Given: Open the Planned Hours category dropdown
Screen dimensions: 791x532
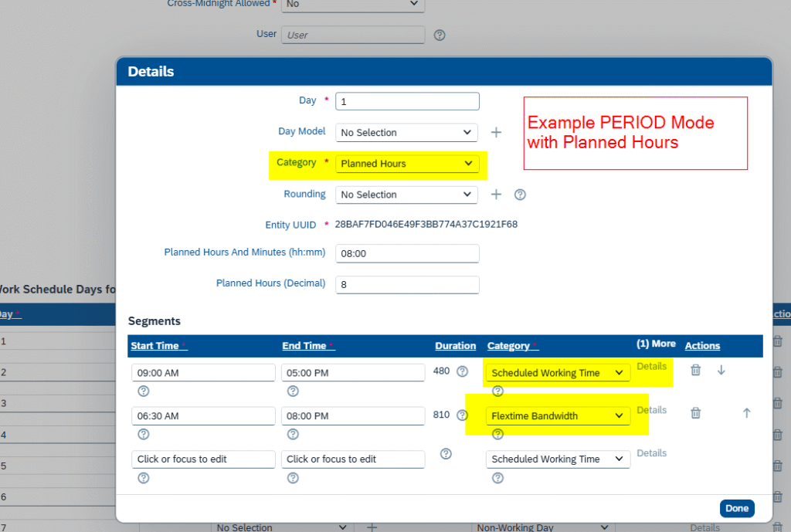Looking at the screenshot, I should click(407, 164).
